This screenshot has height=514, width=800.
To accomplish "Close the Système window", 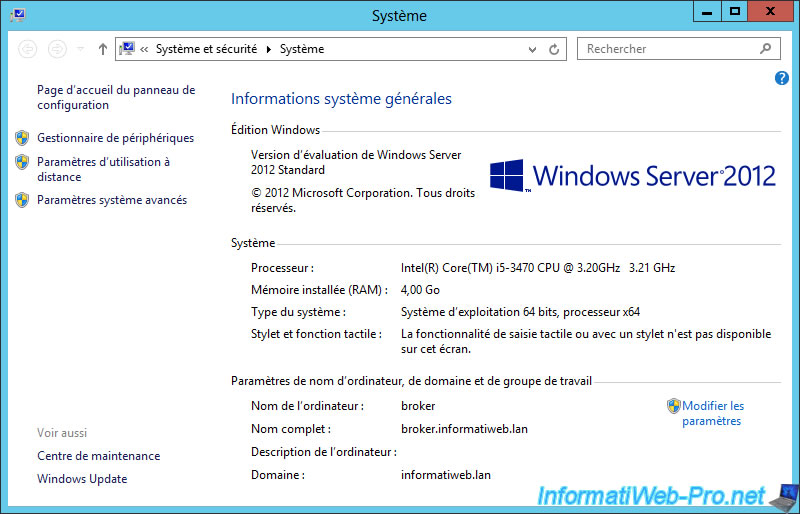I will click(770, 12).
